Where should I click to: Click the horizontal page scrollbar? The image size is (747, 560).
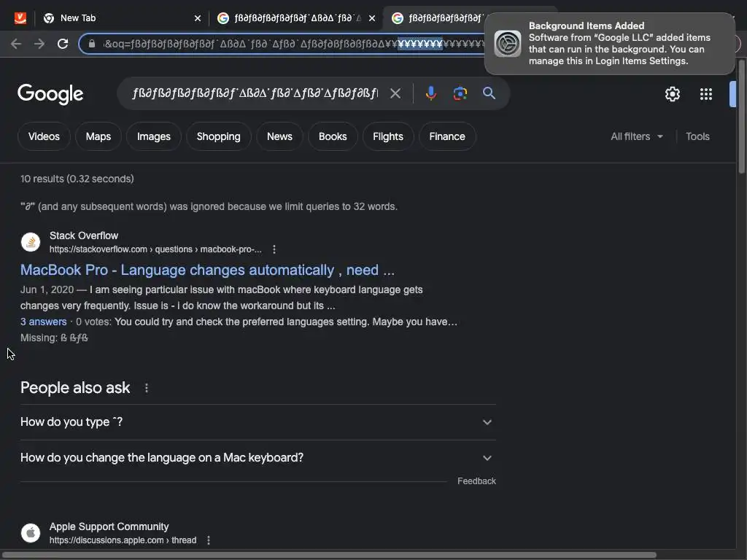(329, 555)
